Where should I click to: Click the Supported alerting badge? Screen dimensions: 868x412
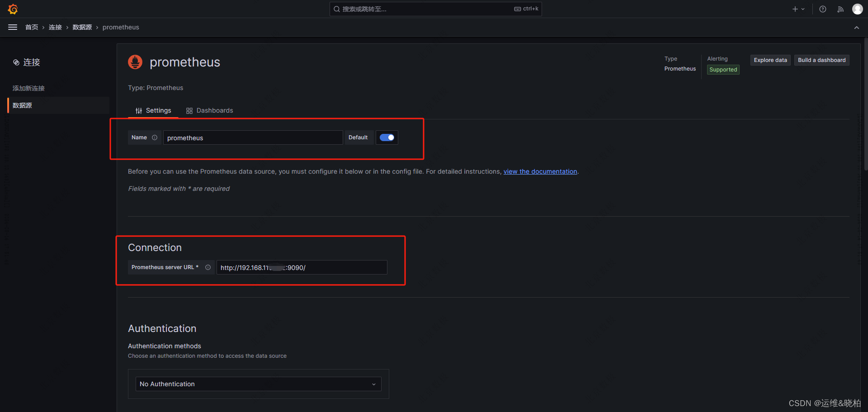723,70
